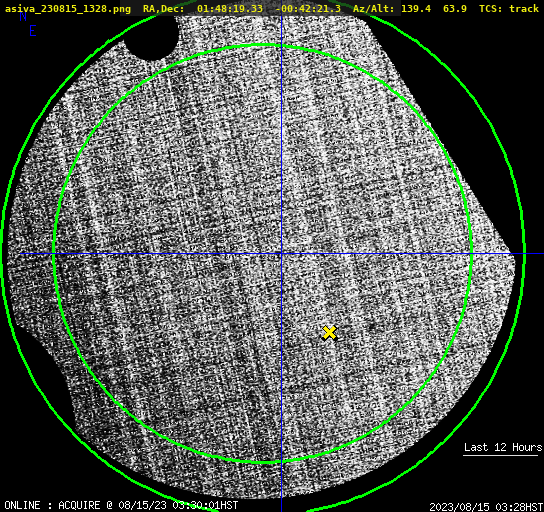Click the blue N compass label
This screenshot has height=512, width=544.
23,16
